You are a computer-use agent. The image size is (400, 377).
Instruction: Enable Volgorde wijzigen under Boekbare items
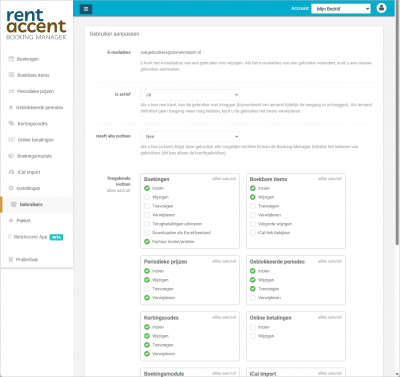click(x=253, y=224)
